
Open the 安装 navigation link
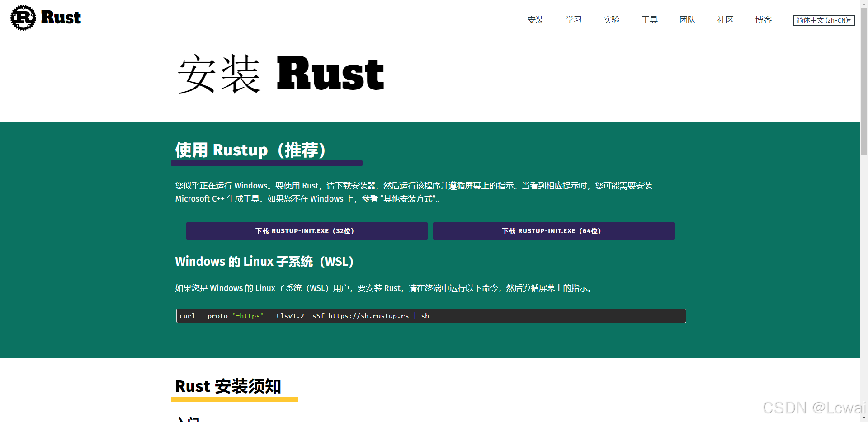click(536, 20)
